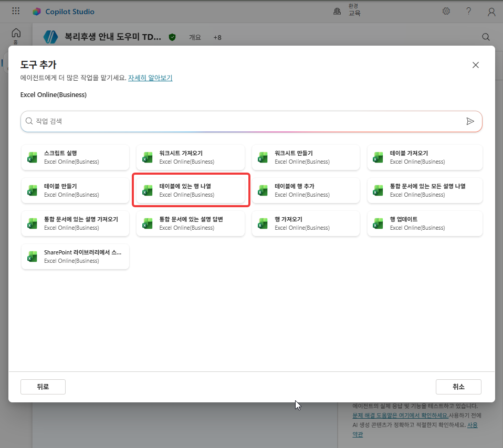Viewport: 503px width, 448px height.
Task: Click Excel icon on 워크시트 만들기 card
Action: pos(263,157)
